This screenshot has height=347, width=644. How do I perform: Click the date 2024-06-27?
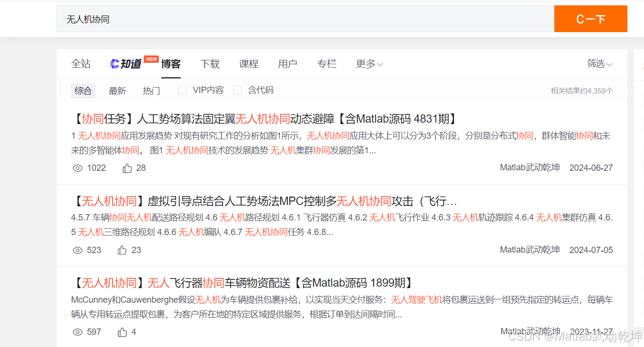(591, 168)
